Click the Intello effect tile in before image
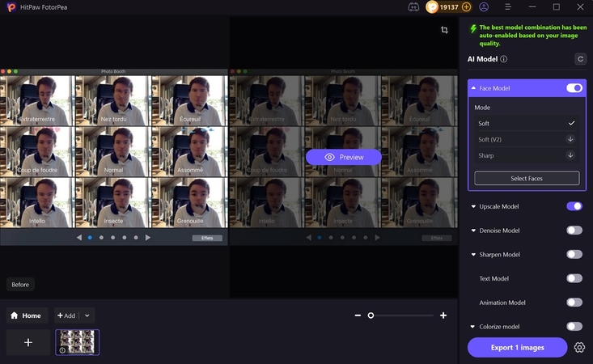The height and width of the screenshot is (364, 593). pos(36,202)
